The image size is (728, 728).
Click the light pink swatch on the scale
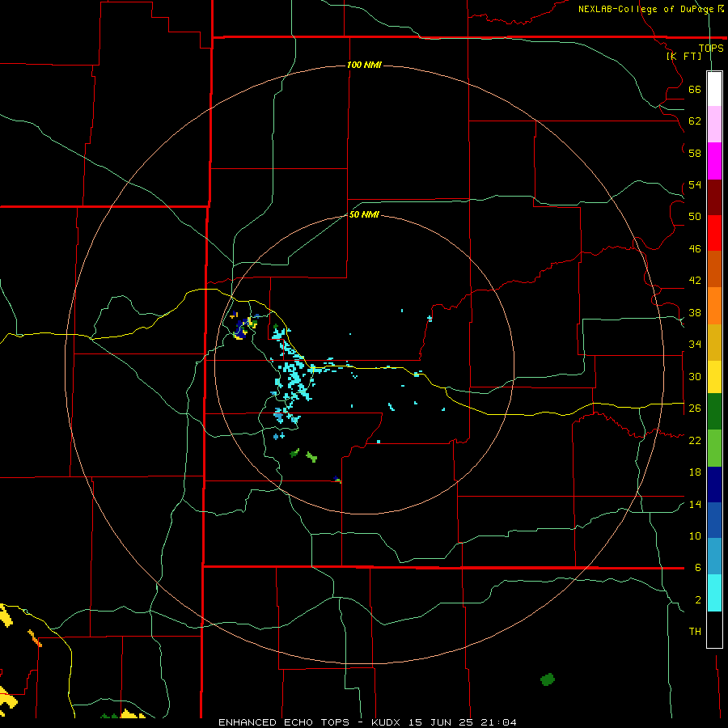(x=714, y=125)
